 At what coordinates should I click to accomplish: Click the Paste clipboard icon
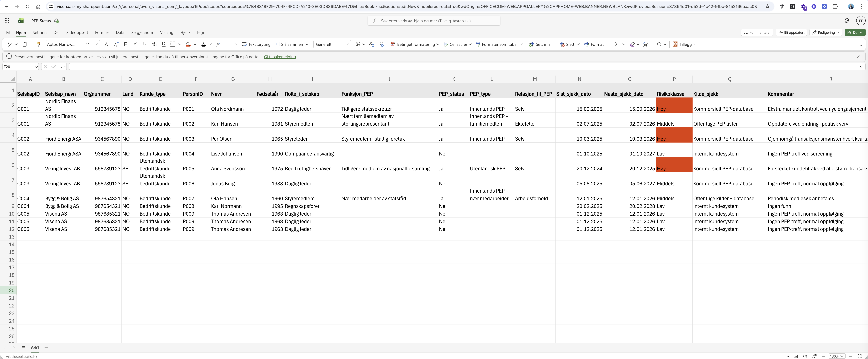25,44
